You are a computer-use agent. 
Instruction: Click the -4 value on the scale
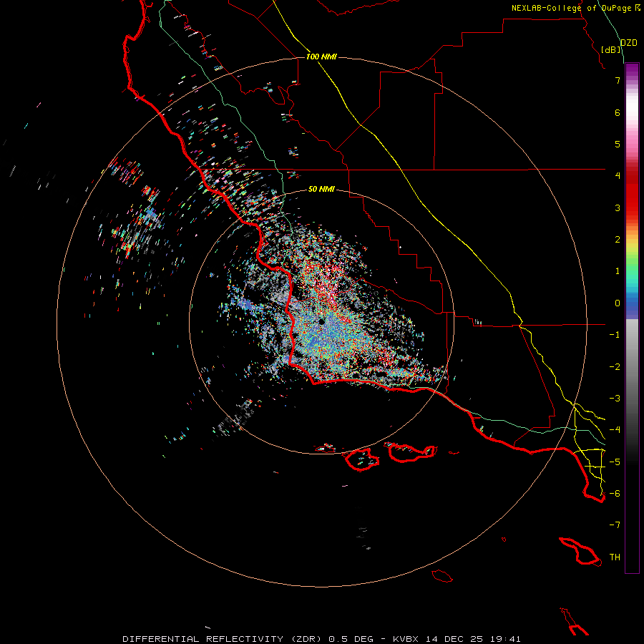(615, 430)
